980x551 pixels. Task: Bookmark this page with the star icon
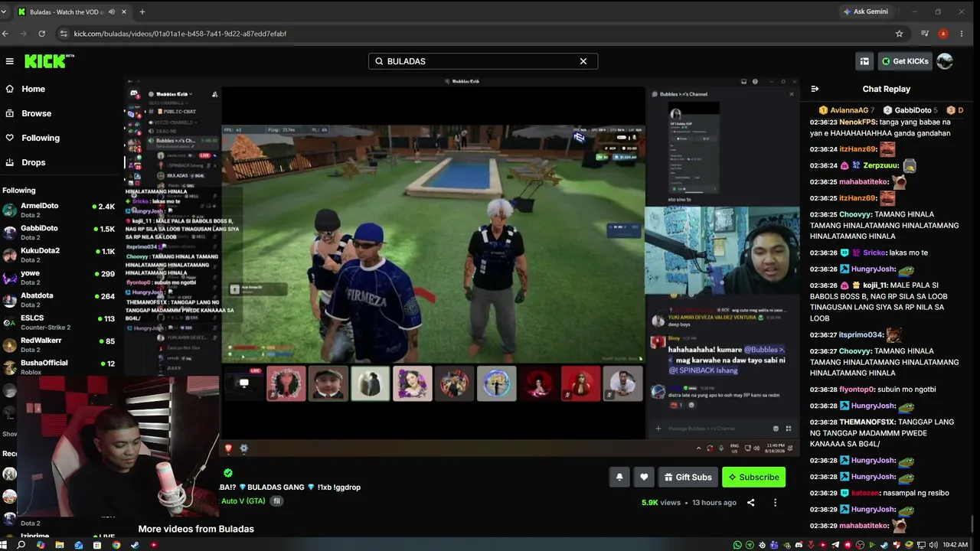tap(899, 34)
